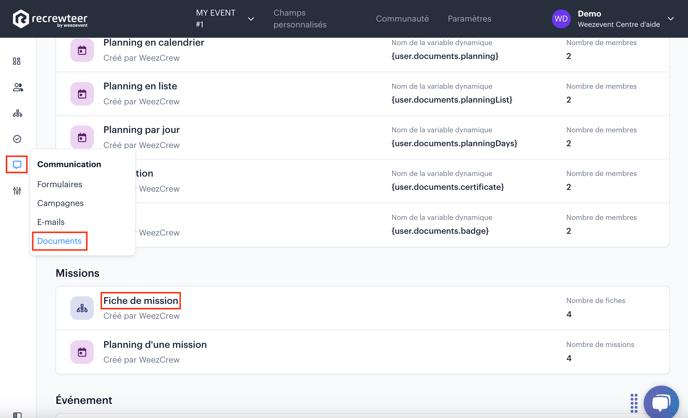688x418 pixels.
Task: Open the Communication chat icon in sidebar
Action: tap(17, 164)
